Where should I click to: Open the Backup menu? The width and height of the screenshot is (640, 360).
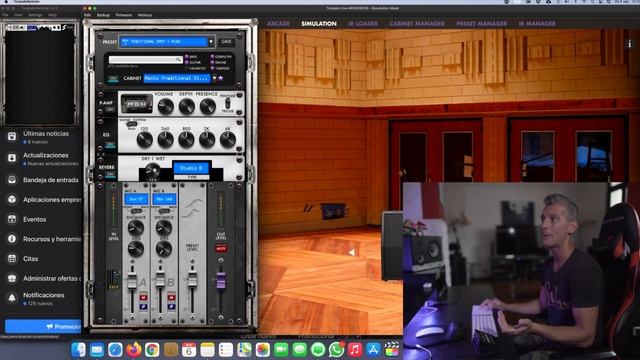coord(103,15)
